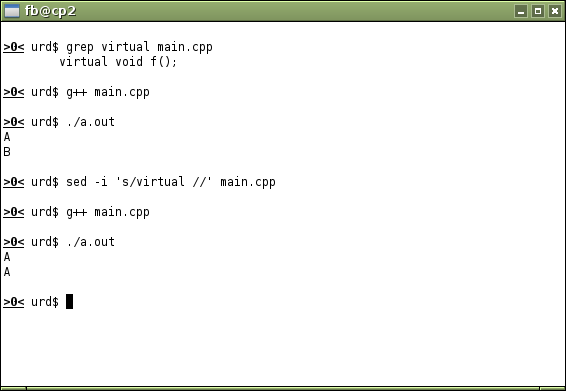Click the second g++ main.cpp command
566x391 pixels.
click(108, 212)
